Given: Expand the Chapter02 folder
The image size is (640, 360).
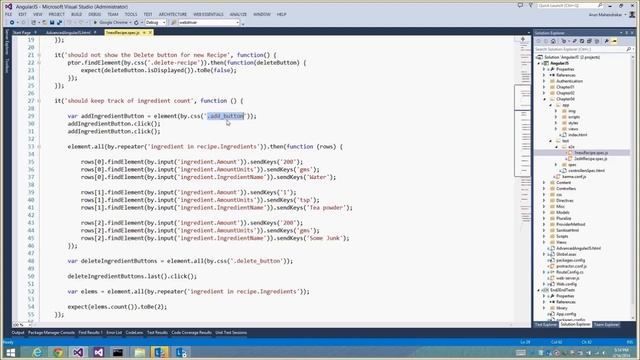Looking at the screenshot, I should tap(544, 93).
